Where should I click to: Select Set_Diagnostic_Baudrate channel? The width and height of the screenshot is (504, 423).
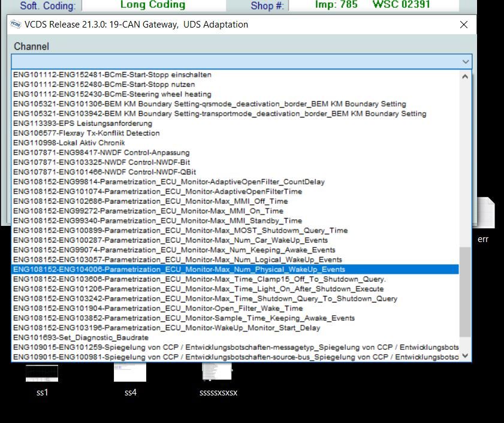[235, 337]
